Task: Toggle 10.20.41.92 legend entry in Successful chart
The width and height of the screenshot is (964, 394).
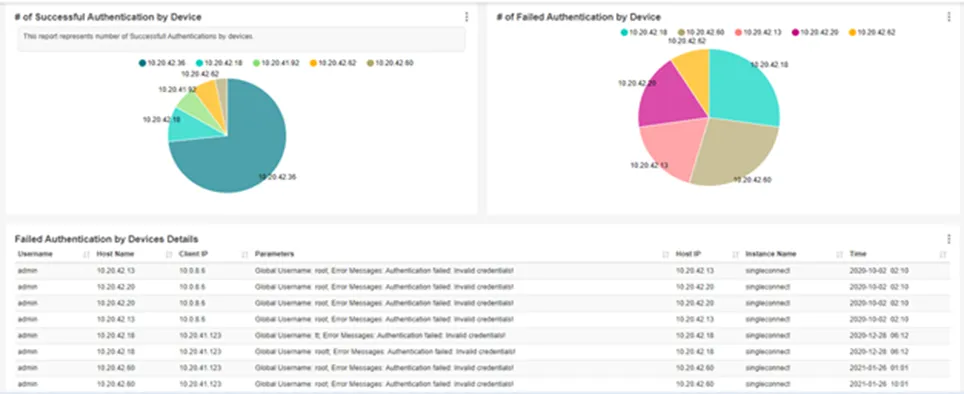Action: click(276, 63)
